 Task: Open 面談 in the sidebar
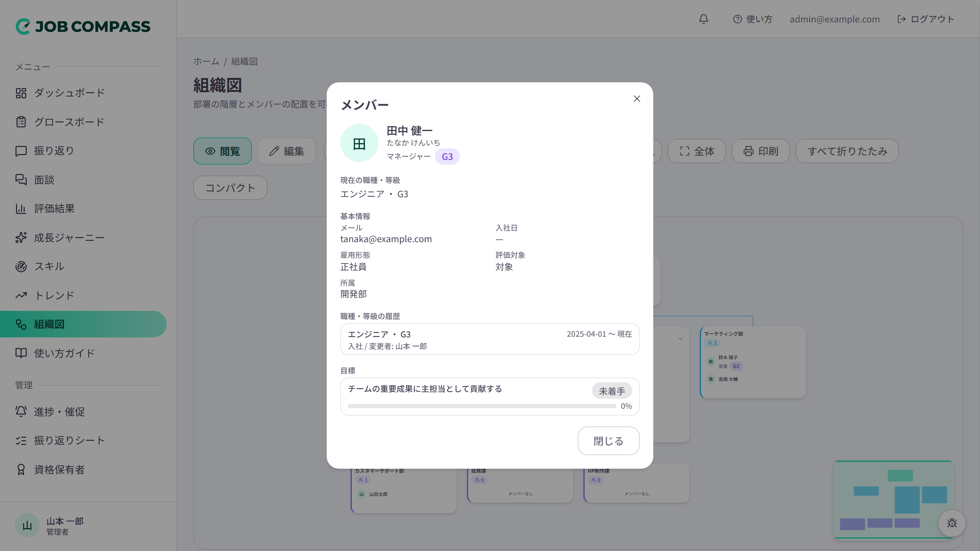83,180
